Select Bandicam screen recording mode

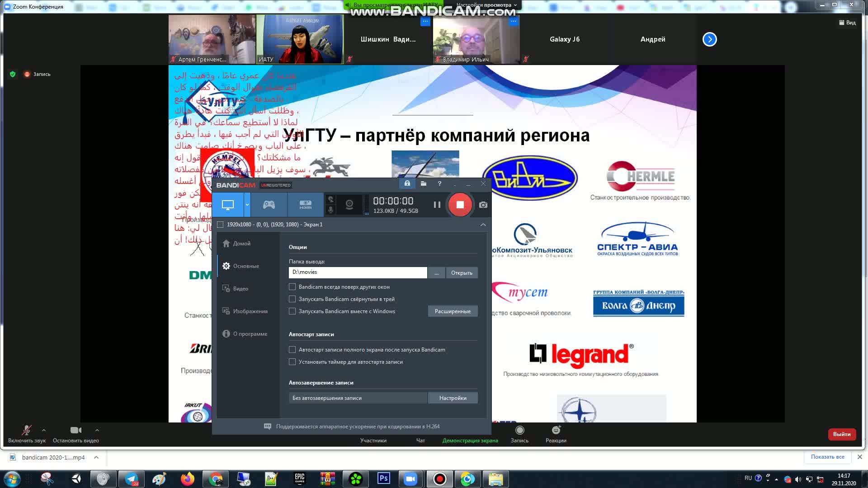[228, 205]
